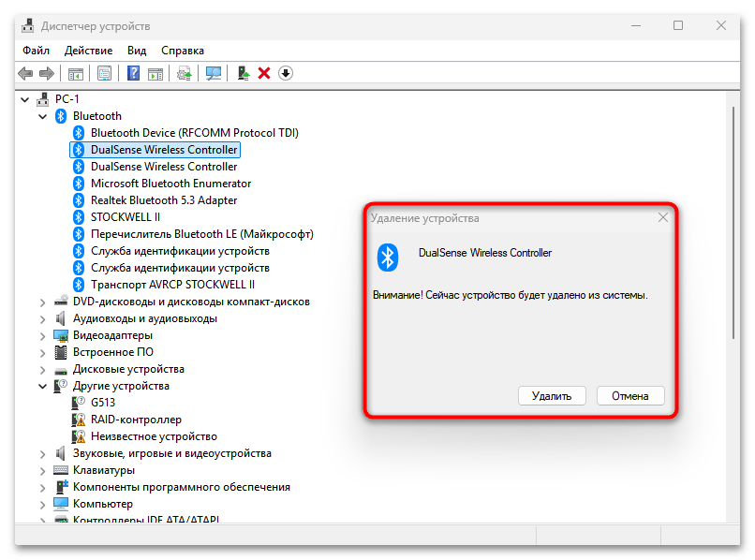Screen dimensions: 755x560
Task: Click the Компьютер monitor icon
Action: tap(61, 504)
